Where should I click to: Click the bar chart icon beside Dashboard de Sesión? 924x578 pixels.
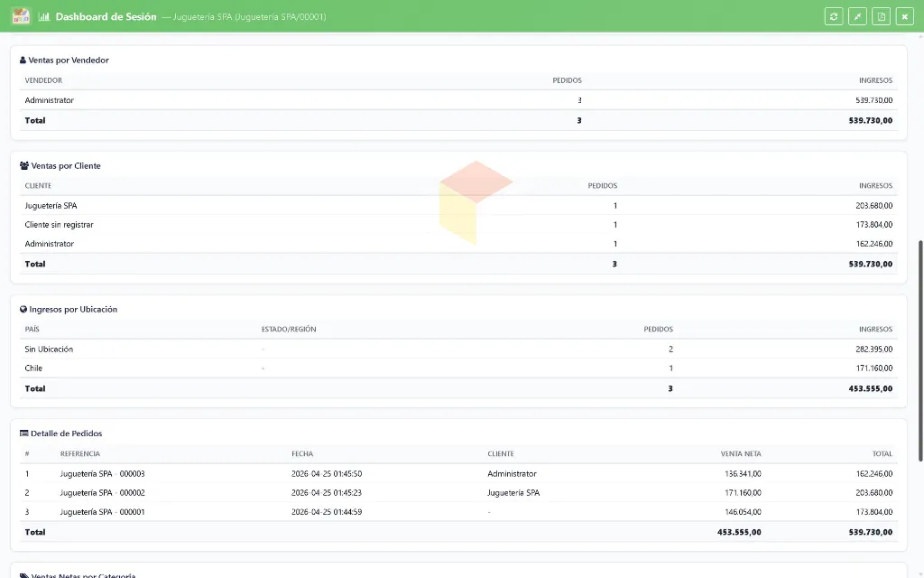pos(43,16)
